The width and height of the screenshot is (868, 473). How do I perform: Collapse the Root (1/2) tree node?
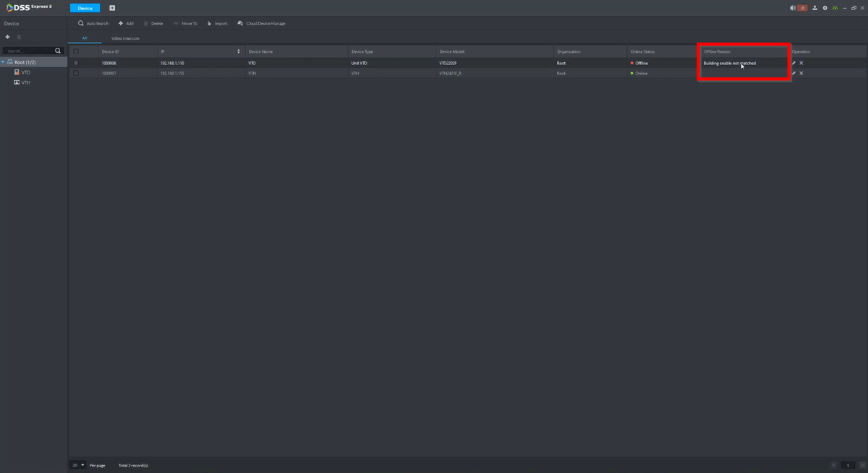(4, 62)
